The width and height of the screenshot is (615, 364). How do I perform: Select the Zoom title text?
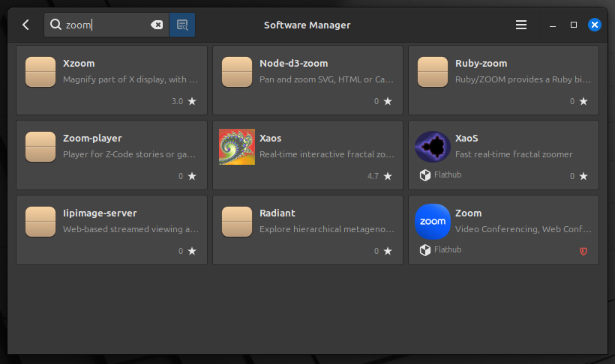tap(468, 213)
